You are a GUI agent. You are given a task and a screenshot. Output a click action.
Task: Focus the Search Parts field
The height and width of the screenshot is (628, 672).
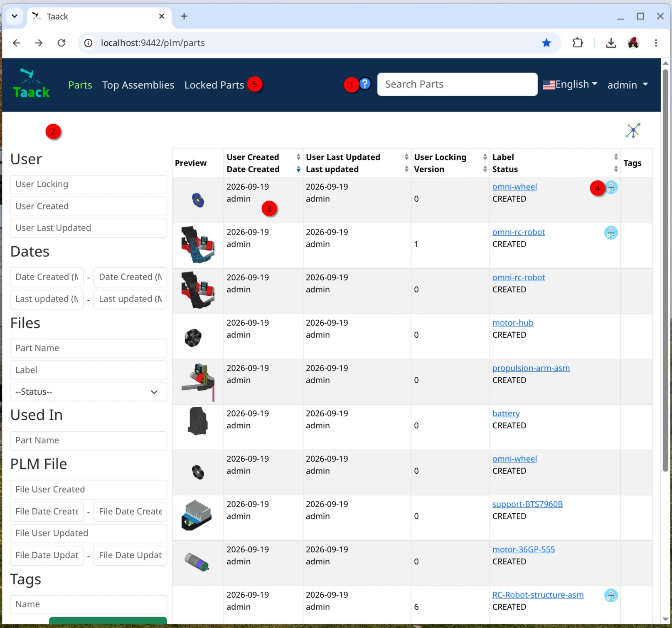pyautogui.click(x=457, y=84)
